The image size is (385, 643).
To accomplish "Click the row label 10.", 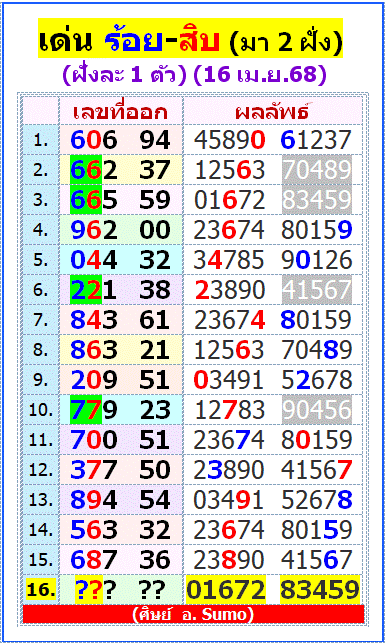I will (x=41, y=410).
